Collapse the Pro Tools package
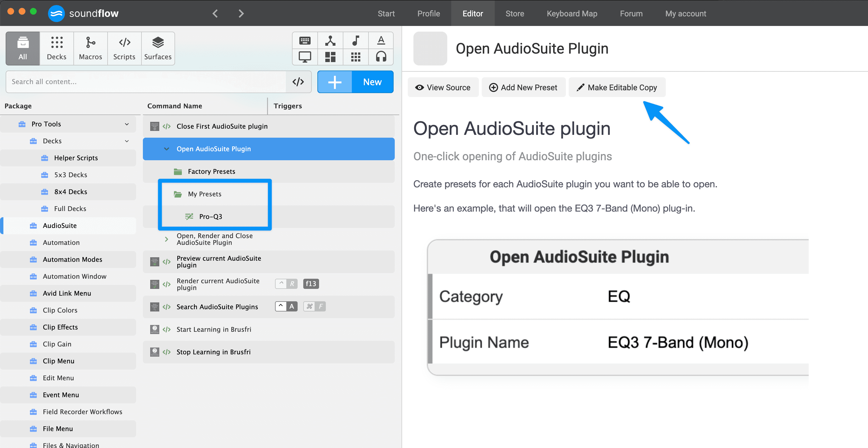The height and width of the screenshot is (448, 868). 127,124
